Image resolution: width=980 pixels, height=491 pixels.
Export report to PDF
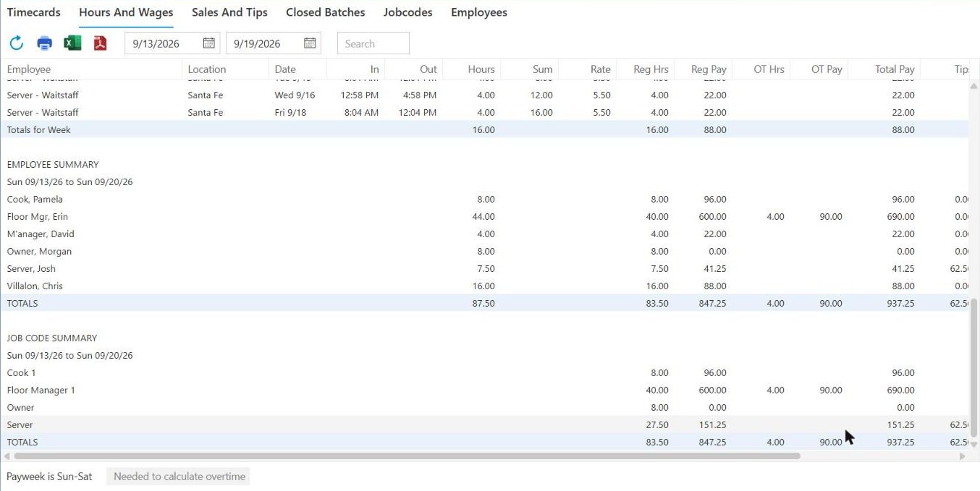pyautogui.click(x=100, y=43)
